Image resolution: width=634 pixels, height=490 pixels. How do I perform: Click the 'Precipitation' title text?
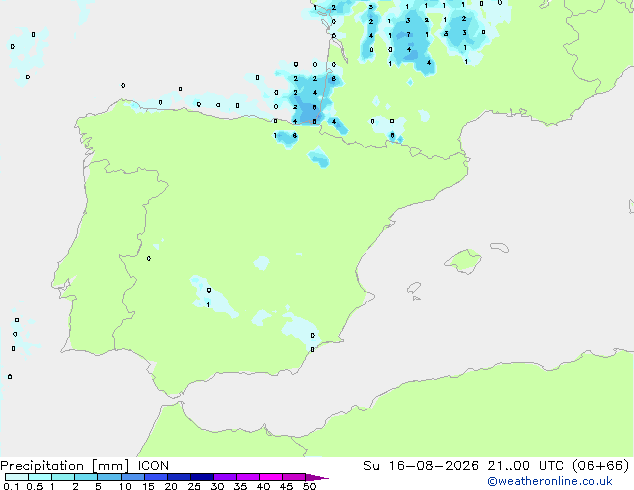(42, 466)
